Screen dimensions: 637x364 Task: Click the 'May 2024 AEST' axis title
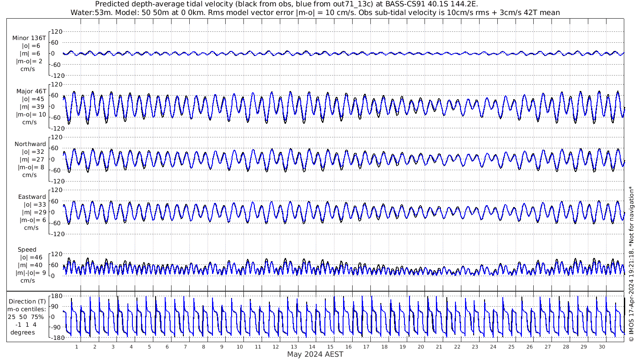click(315, 354)
